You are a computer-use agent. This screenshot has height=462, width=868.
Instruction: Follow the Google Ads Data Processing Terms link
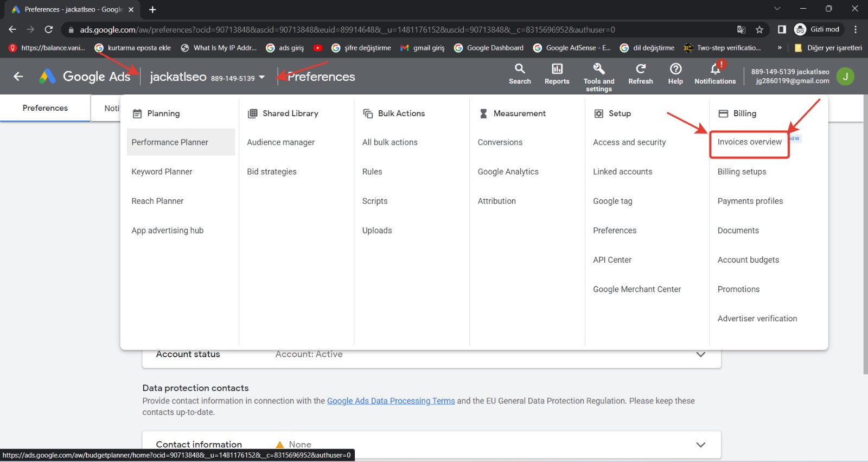[x=391, y=401]
